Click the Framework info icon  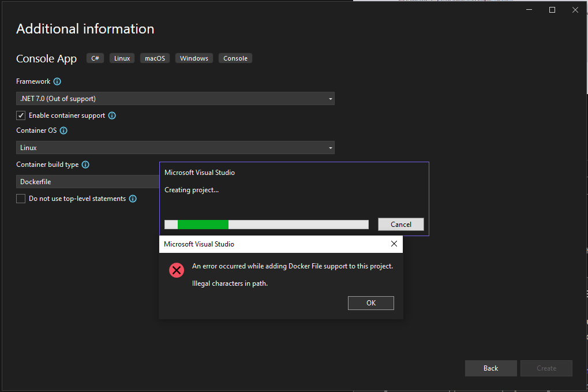[x=57, y=81]
